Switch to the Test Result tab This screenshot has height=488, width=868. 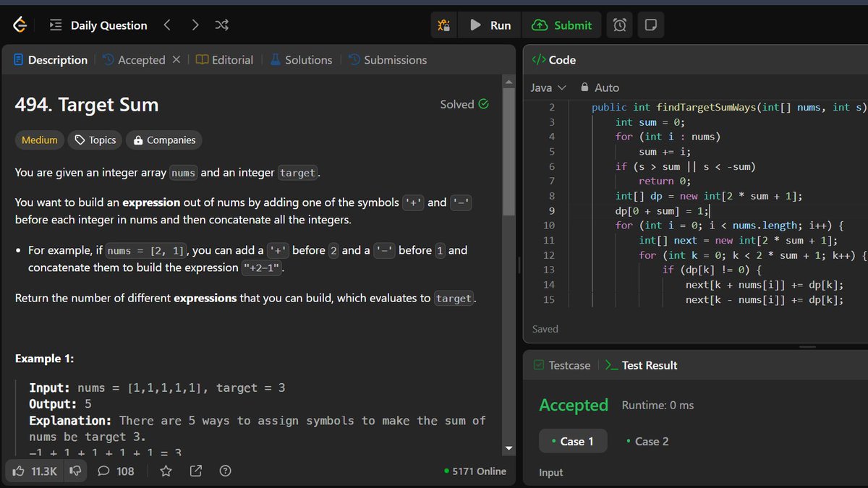(640, 365)
